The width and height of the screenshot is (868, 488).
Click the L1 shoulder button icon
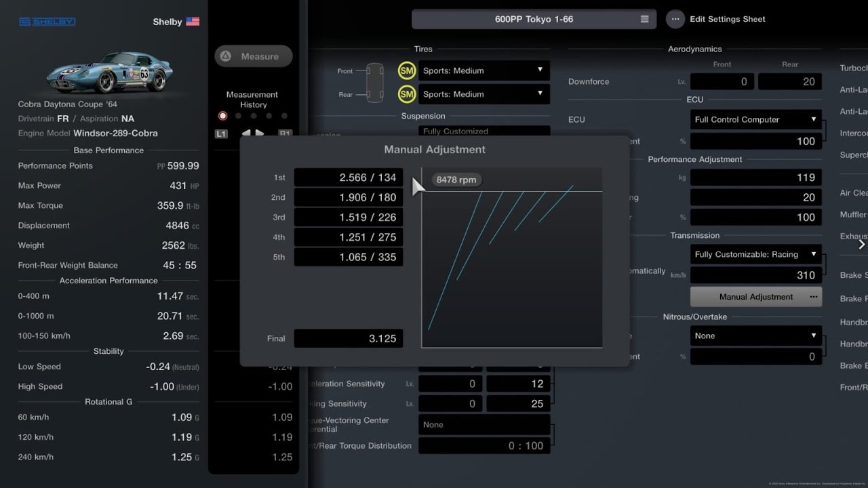pos(221,134)
